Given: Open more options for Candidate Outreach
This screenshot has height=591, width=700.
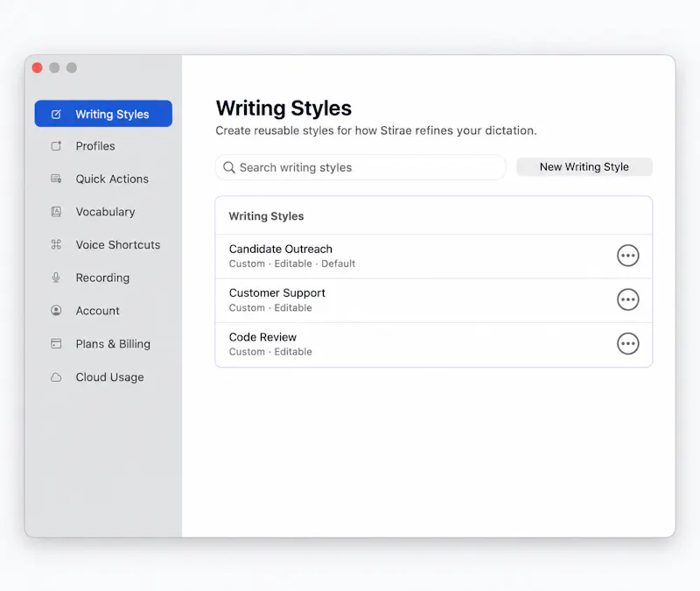Looking at the screenshot, I should 627,256.
